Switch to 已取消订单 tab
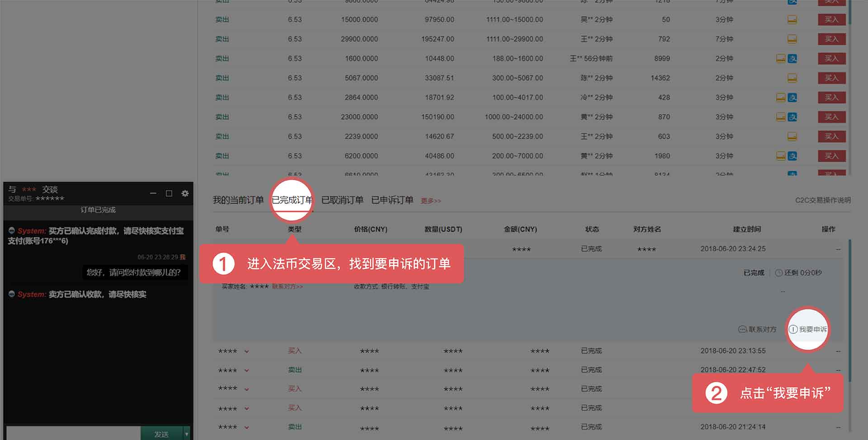This screenshot has width=868, height=440. (x=342, y=200)
